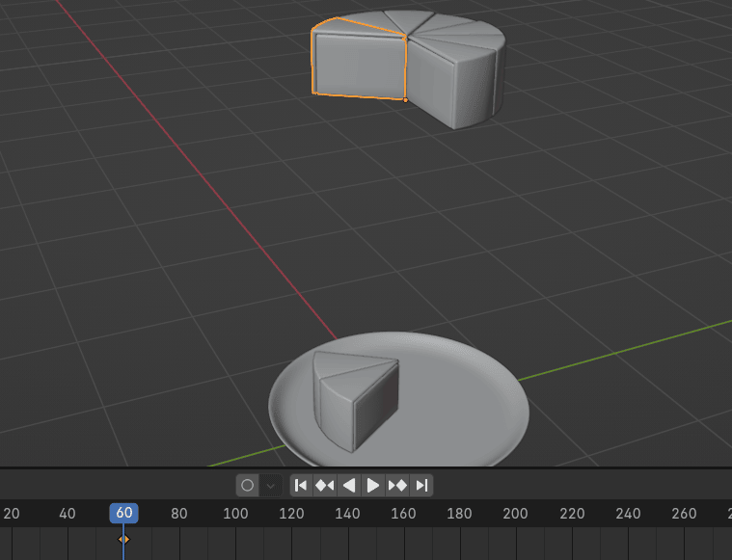The image size is (732, 560).
Task: Select the keyframe diamond at frame 60
Action: point(123,539)
